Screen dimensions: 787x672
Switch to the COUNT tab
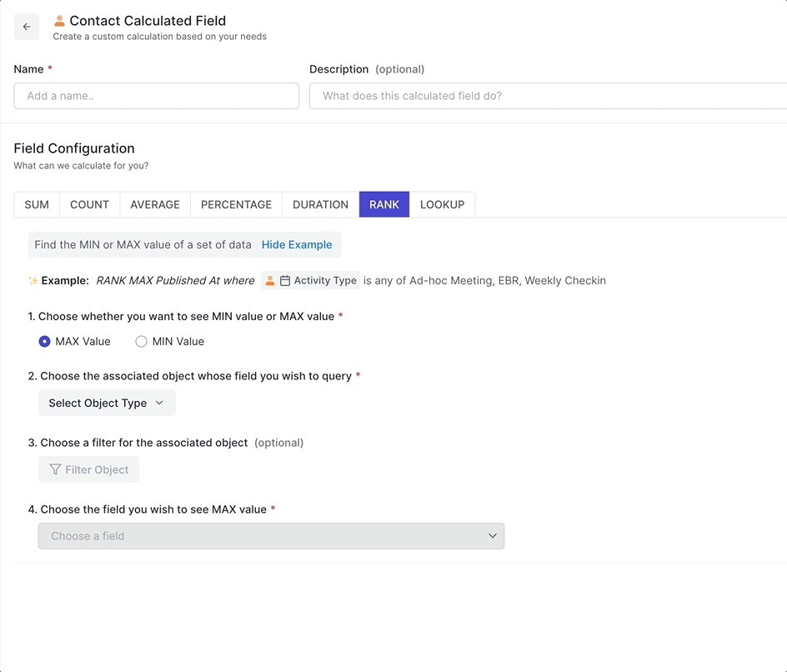click(89, 204)
